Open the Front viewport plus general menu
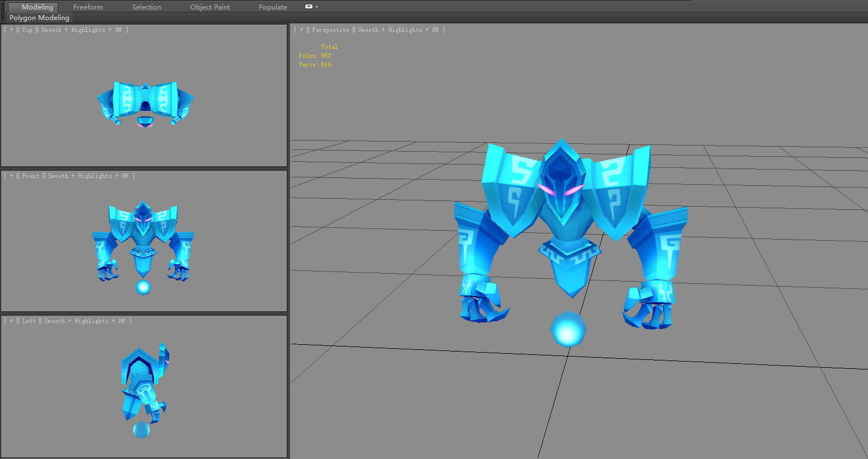 pyautogui.click(x=11, y=176)
